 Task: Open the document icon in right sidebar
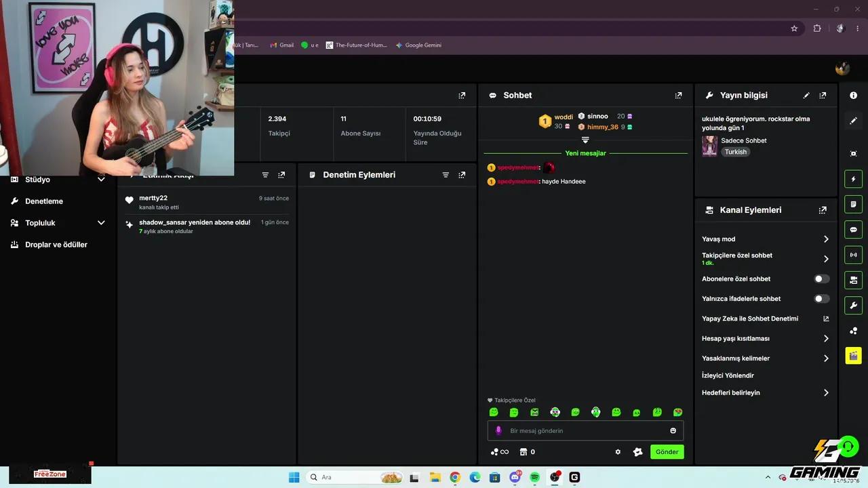click(853, 204)
